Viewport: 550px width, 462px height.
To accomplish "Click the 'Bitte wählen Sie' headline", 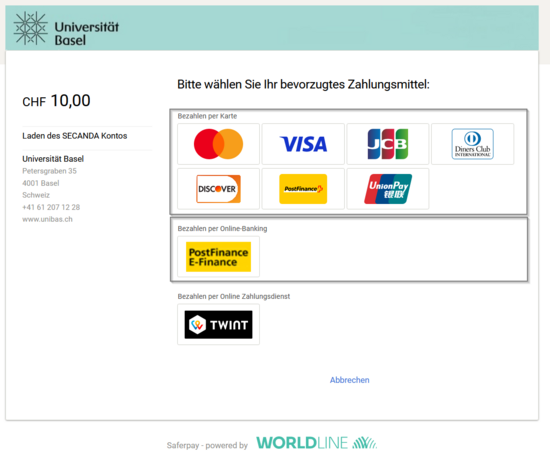I will [303, 85].
